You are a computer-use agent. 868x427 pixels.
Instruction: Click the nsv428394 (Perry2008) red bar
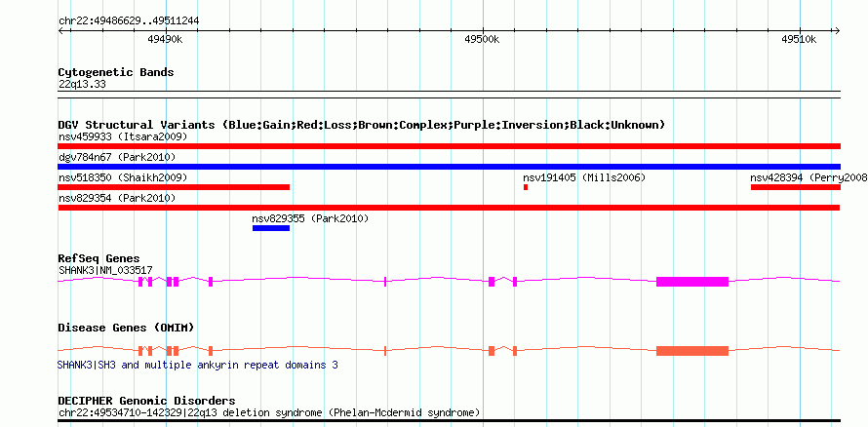click(796, 187)
